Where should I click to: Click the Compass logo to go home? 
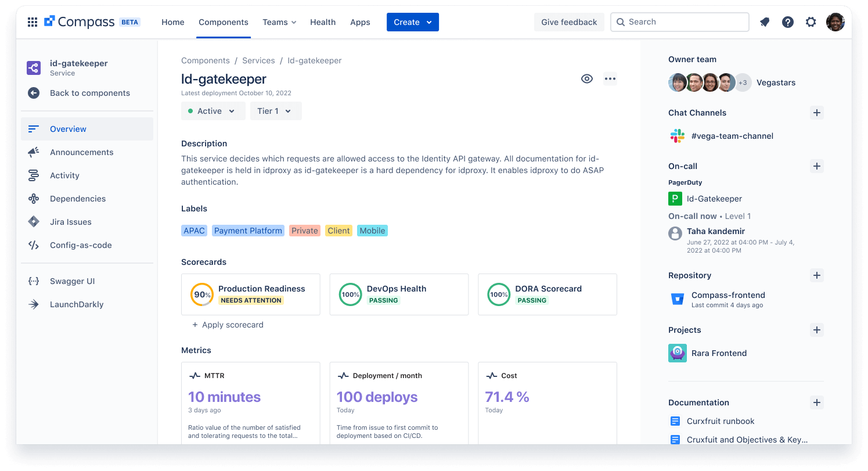tap(51, 21)
